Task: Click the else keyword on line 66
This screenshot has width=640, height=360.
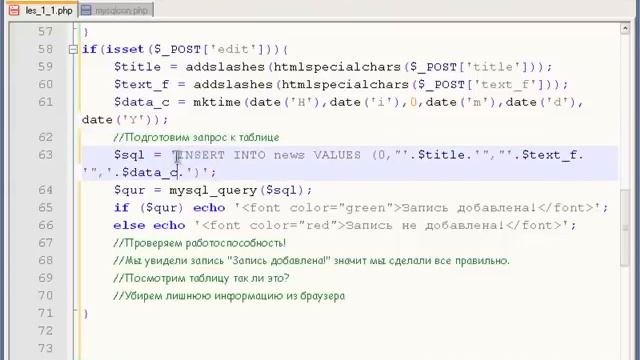Action: [129, 225]
